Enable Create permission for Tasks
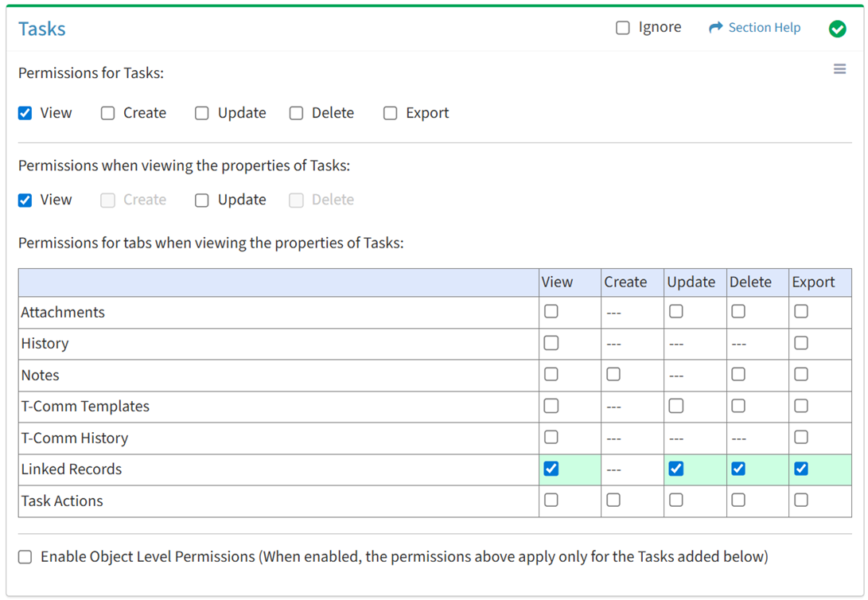The width and height of the screenshot is (868, 600). 108,113
